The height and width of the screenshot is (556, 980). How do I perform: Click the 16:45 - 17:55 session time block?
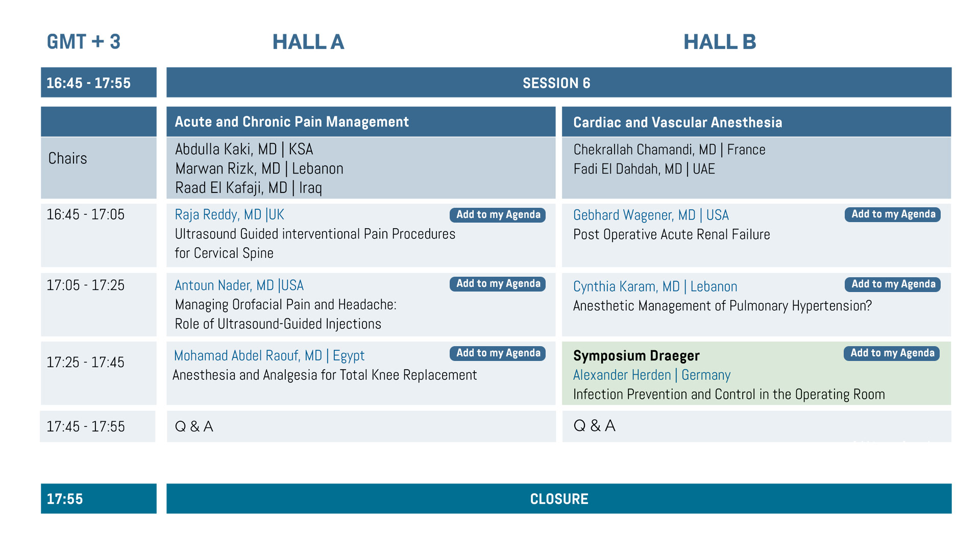(x=99, y=83)
